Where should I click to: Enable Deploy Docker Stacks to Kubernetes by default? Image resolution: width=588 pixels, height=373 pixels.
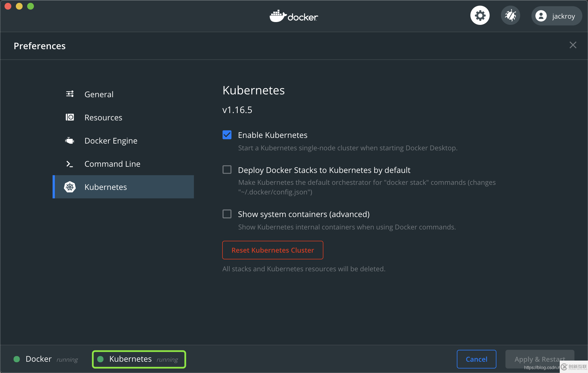click(227, 170)
